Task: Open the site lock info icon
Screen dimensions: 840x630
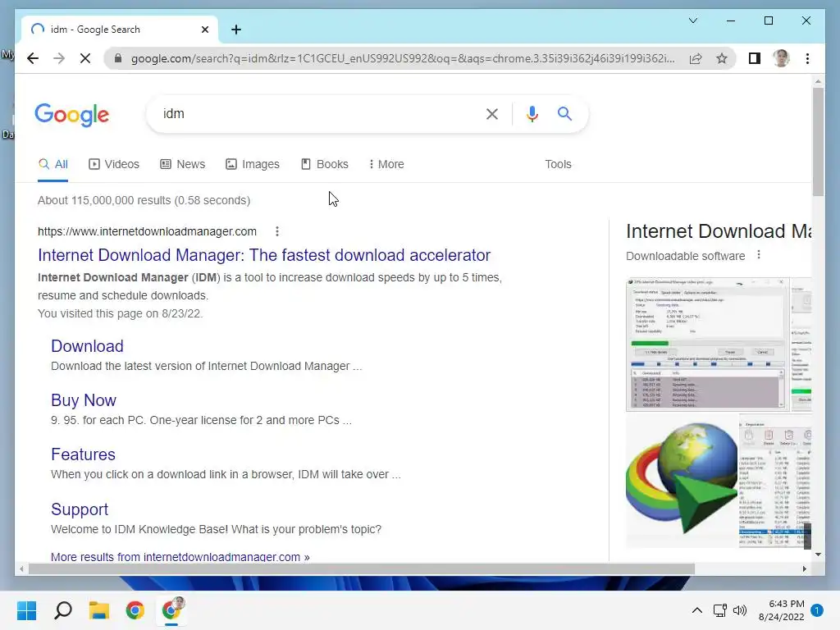Action: tap(118, 58)
